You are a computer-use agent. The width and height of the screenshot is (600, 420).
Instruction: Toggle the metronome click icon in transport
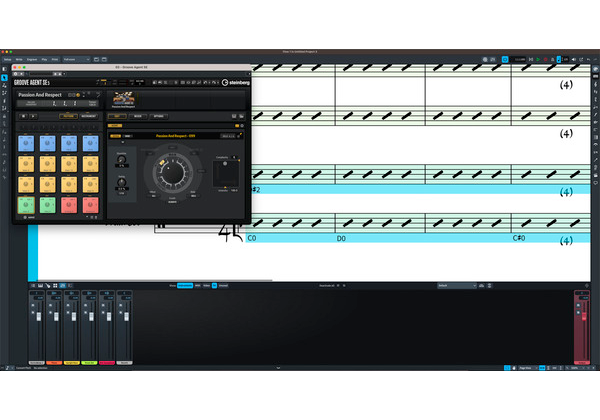(x=552, y=59)
